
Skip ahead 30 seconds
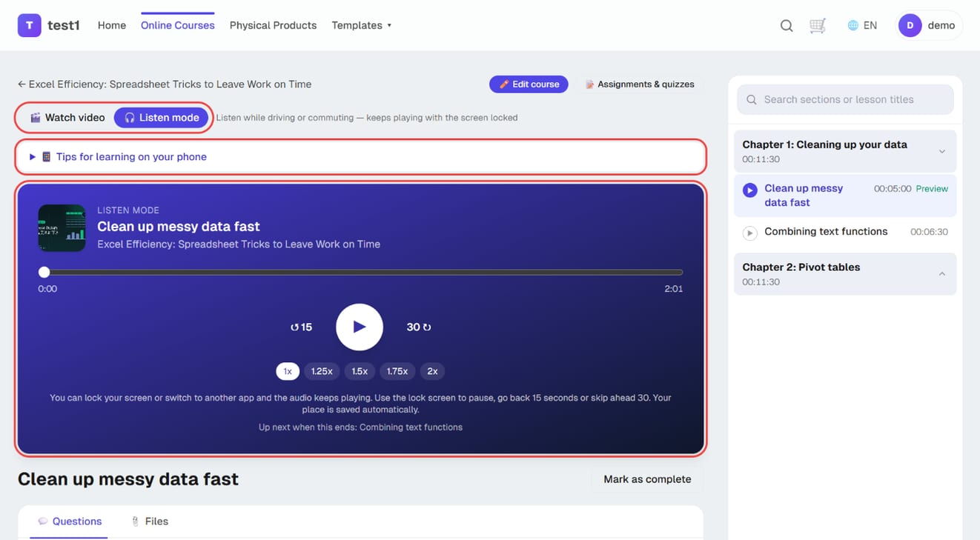click(419, 327)
